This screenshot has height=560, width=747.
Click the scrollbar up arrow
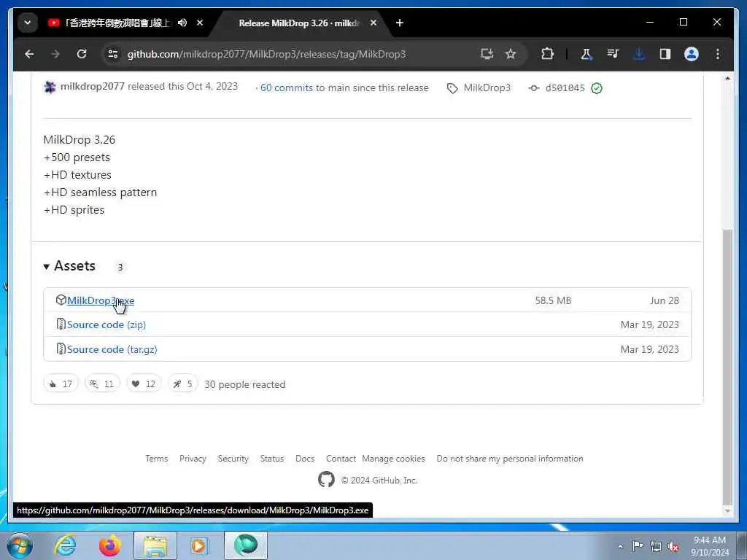pos(727,78)
